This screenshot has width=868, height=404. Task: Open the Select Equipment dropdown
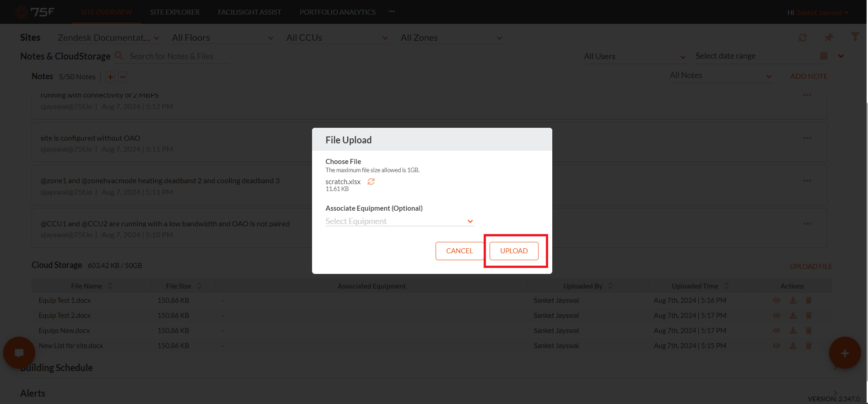(399, 221)
